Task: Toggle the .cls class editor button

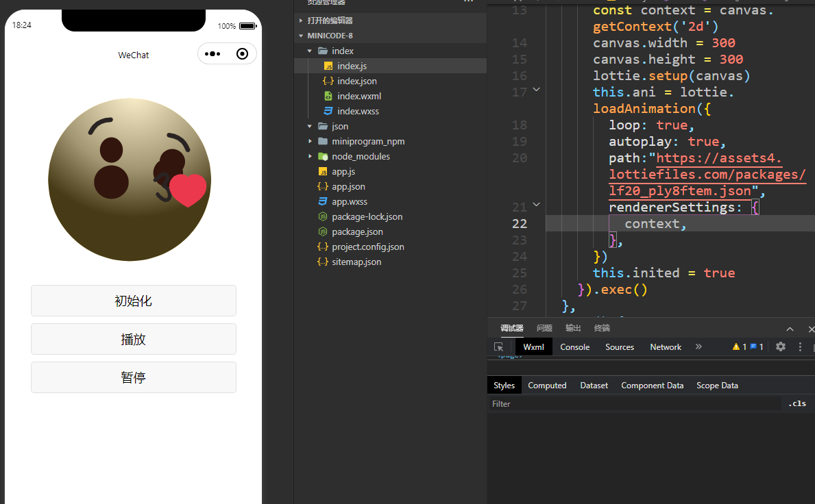Action: pos(796,403)
